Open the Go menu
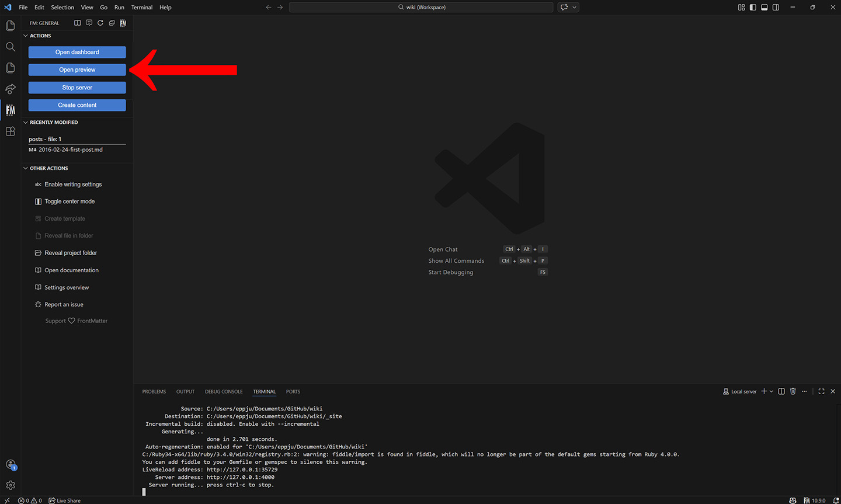Screen dimensions: 841x504 pyautogui.click(x=104, y=7)
